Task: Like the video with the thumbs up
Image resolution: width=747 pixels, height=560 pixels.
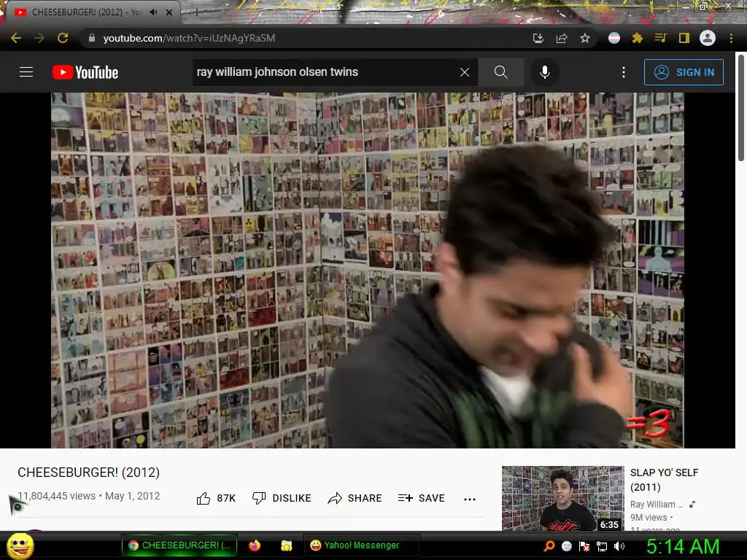Action: coord(216,498)
